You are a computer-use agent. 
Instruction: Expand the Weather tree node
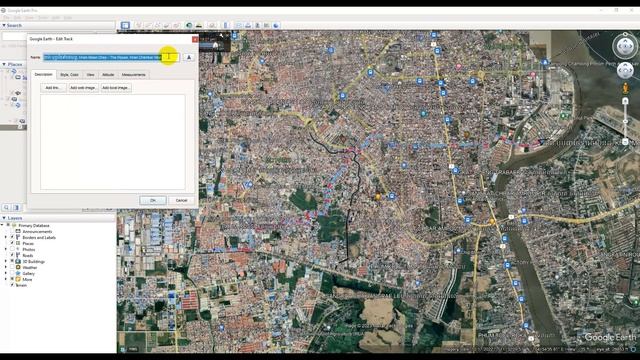6,267
